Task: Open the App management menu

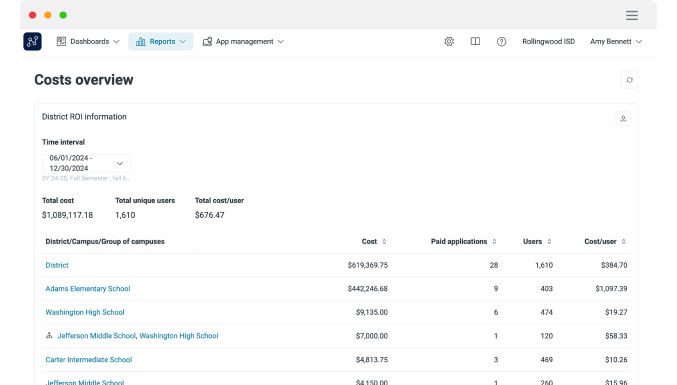Action: (243, 41)
